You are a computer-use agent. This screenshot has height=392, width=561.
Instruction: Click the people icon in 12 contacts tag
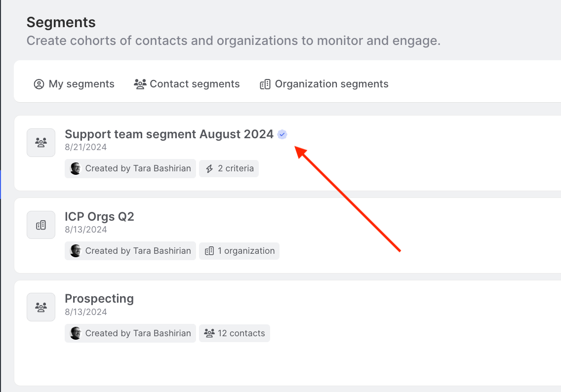[x=209, y=333]
